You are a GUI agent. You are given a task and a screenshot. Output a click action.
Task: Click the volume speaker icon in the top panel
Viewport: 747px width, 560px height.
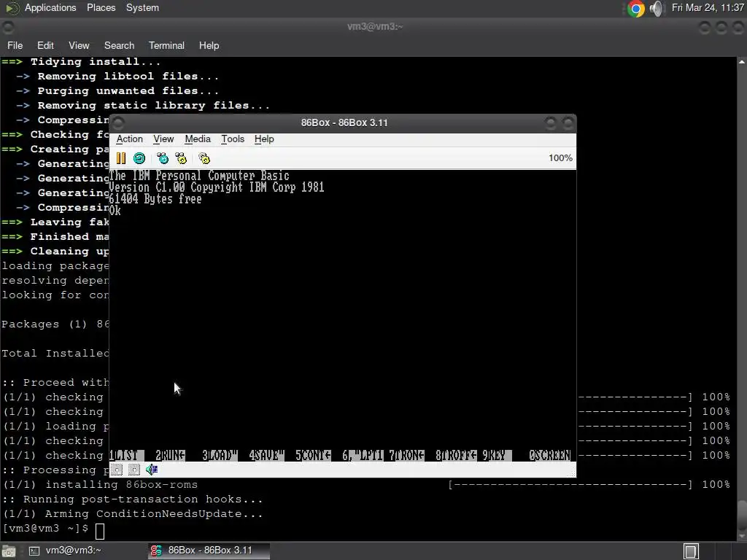[x=657, y=9]
